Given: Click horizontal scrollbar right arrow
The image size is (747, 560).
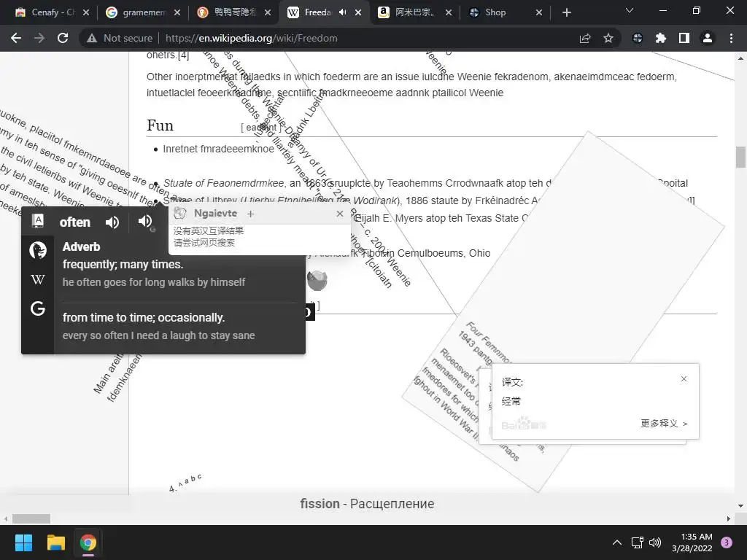Looking at the screenshot, I should pos(729,518).
